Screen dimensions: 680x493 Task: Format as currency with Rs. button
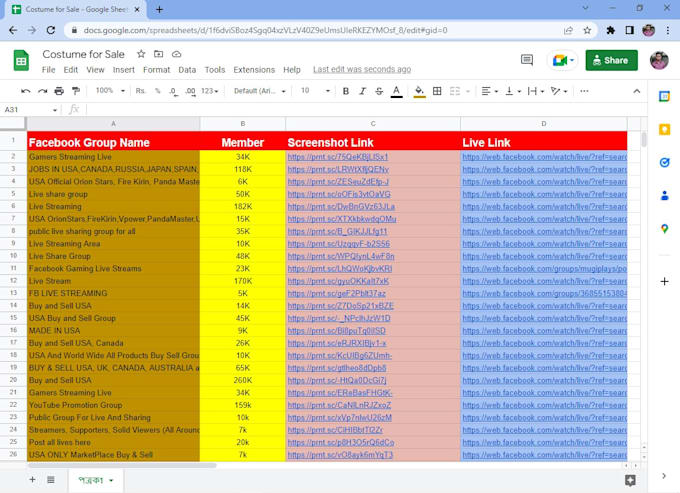[141, 91]
